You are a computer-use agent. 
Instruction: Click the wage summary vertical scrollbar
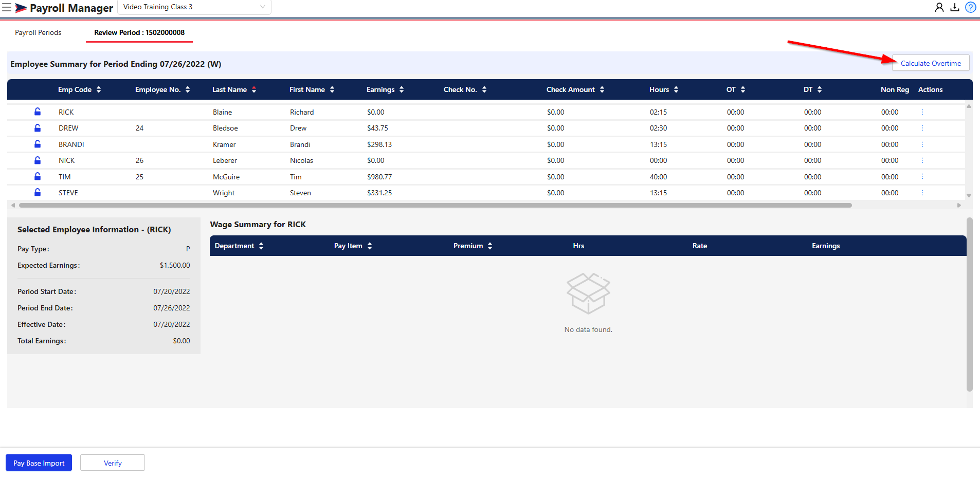[x=970, y=305]
